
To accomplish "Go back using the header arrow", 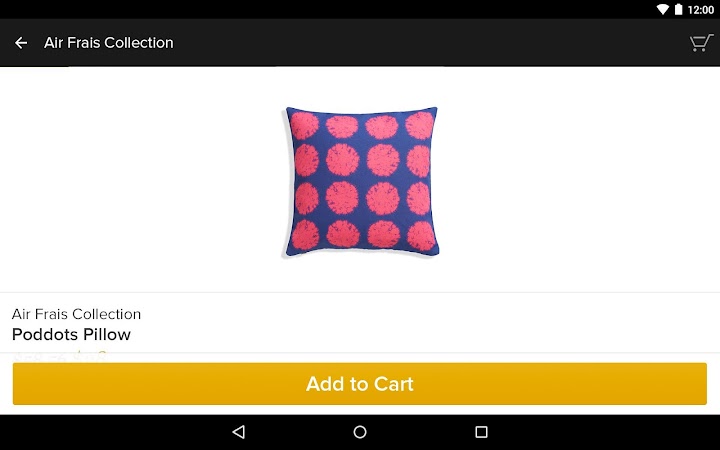I will [x=21, y=43].
